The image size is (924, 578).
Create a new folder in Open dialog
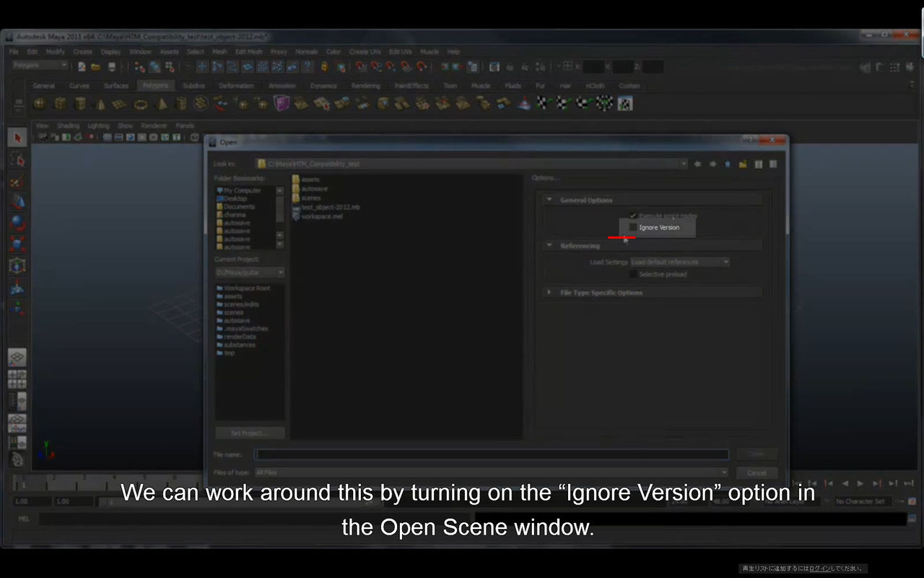(743, 164)
